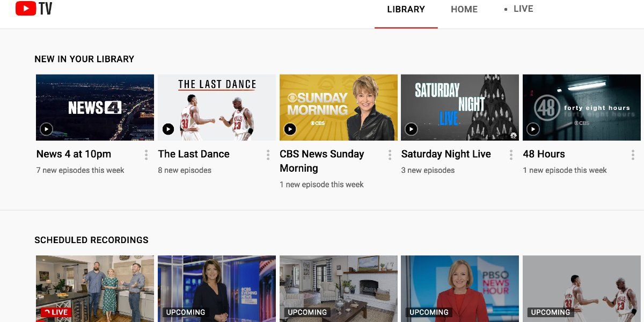Viewport: 644px width, 322px height.
Task: Open the options icon for The Last Dance
Action: tap(268, 155)
